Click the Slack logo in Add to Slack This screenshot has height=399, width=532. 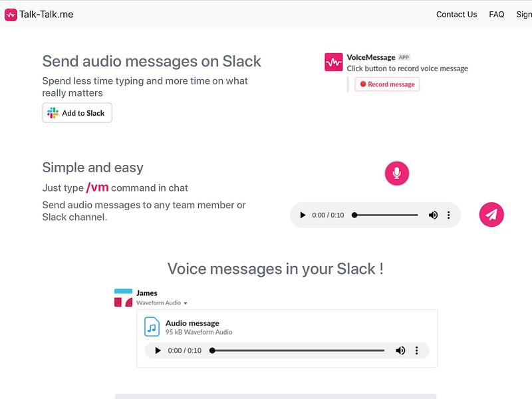coord(53,113)
